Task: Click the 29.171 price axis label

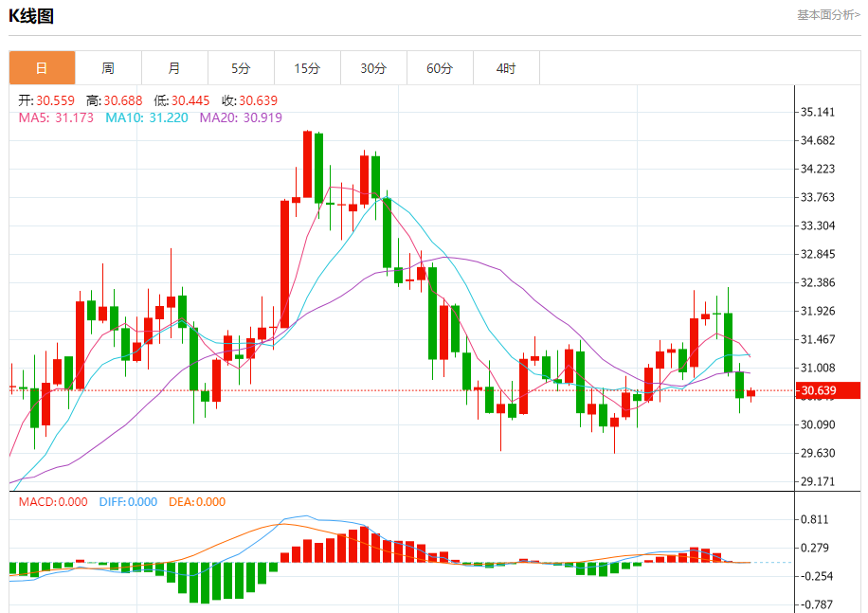Action: [818, 482]
